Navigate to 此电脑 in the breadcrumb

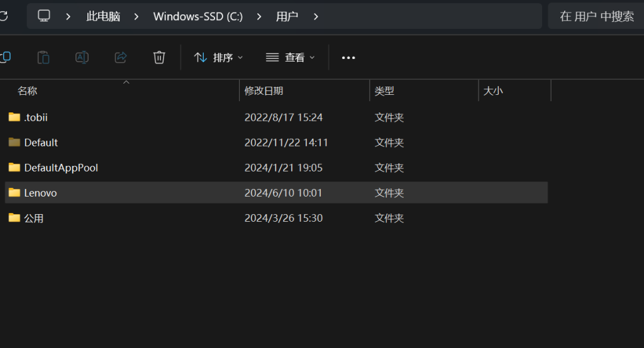pos(103,16)
